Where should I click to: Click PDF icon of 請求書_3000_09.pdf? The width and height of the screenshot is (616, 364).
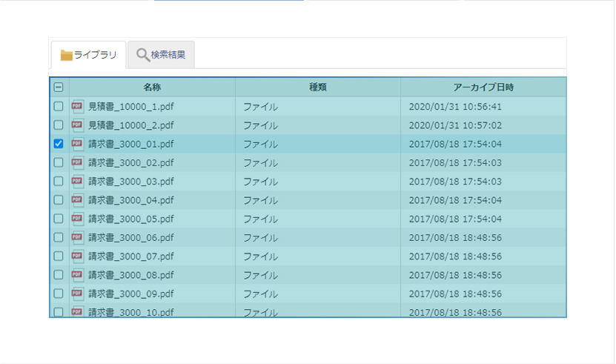[77, 294]
